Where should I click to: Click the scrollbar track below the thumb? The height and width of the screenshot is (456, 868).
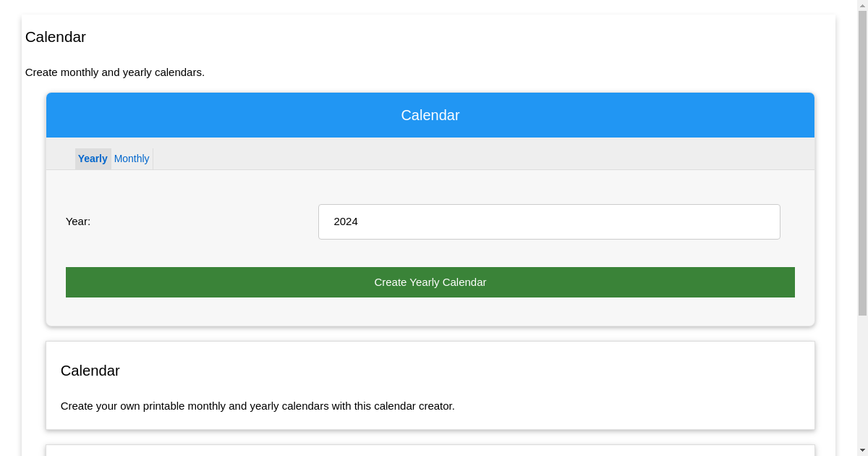[862, 384]
